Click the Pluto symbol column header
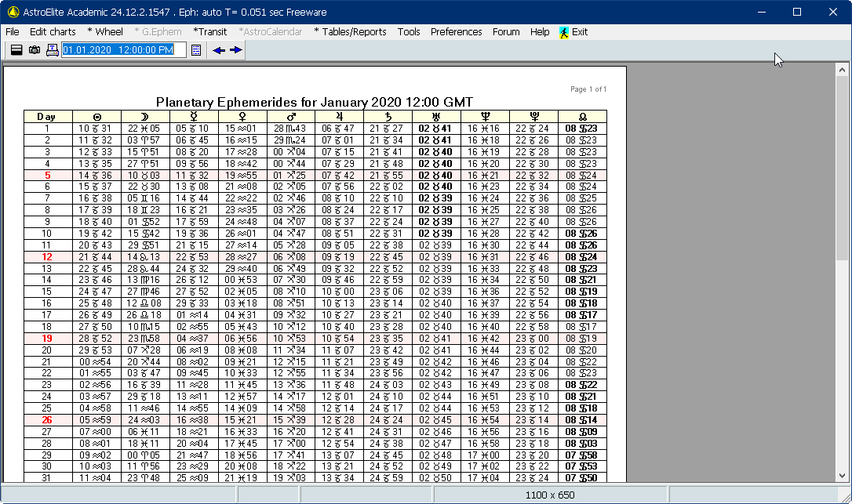This screenshot has height=504, width=852. pos(533,117)
